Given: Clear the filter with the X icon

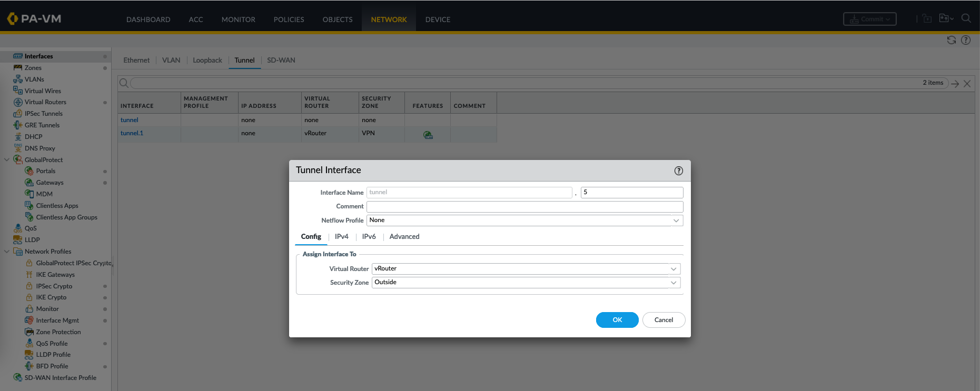Looking at the screenshot, I should point(967,84).
